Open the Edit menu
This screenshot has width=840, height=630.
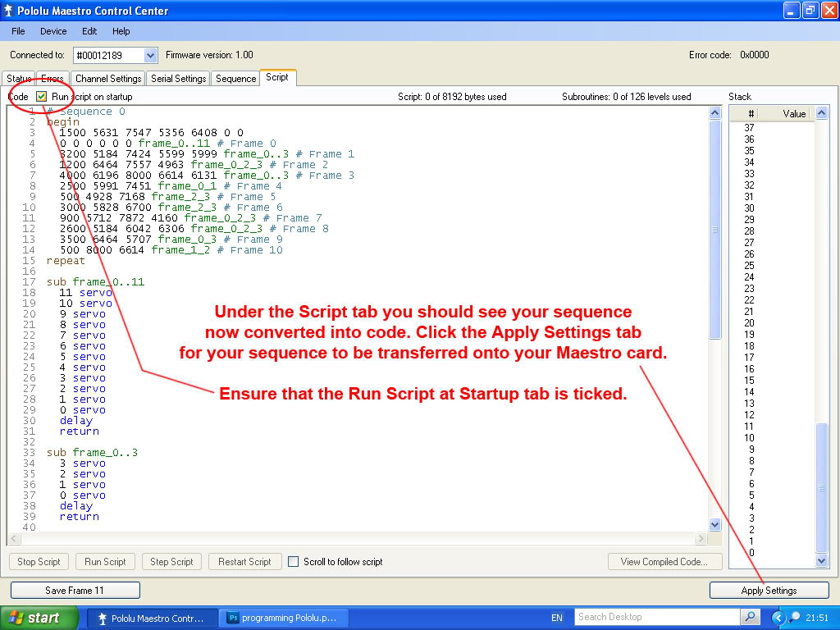coord(89,31)
